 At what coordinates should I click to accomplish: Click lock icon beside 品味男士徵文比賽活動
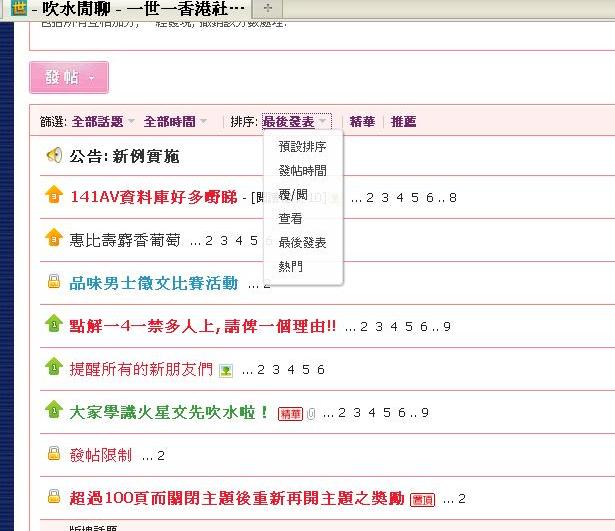click(54, 283)
